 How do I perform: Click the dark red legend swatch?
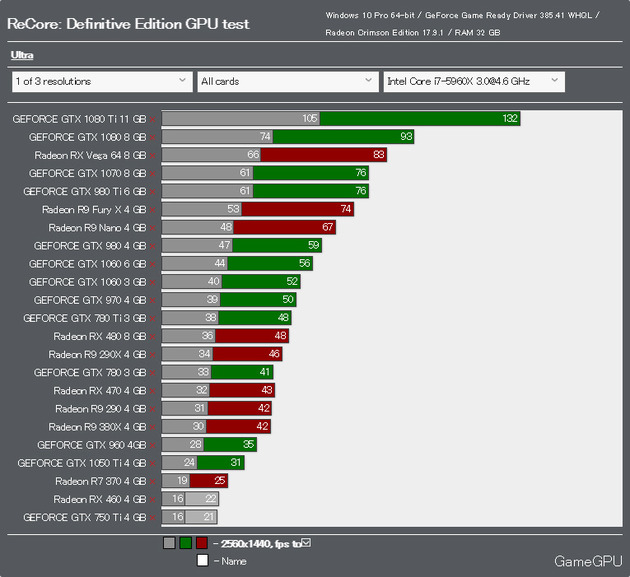pos(202,543)
